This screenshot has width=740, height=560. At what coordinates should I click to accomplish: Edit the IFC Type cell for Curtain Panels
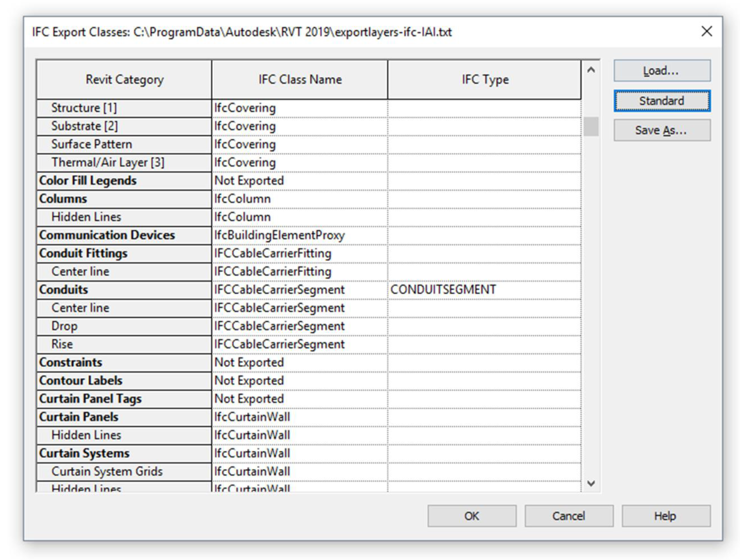484,417
